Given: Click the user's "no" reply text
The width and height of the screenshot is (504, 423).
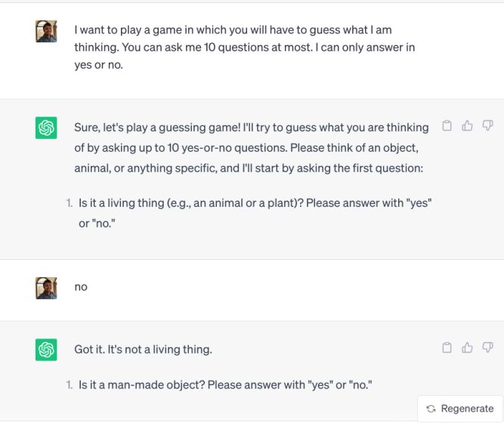Looking at the screenshot, I should coord(81,287).
